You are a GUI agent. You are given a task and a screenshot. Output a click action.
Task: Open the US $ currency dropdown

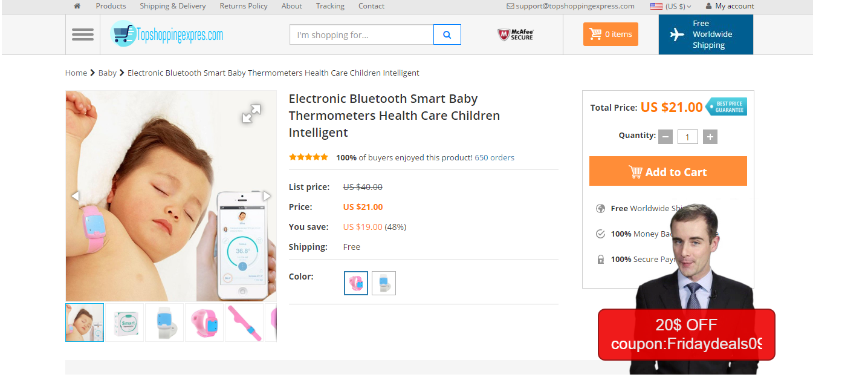point(671,6)
